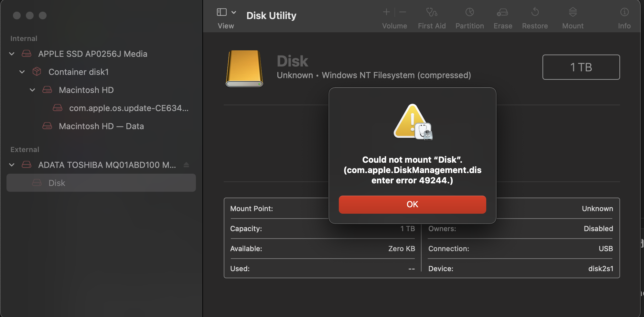Image resolution: width=644 pixels, height=317 pixels.
Task: Collapse the Container disk1 chevron
Action: [x=22, y=72]
